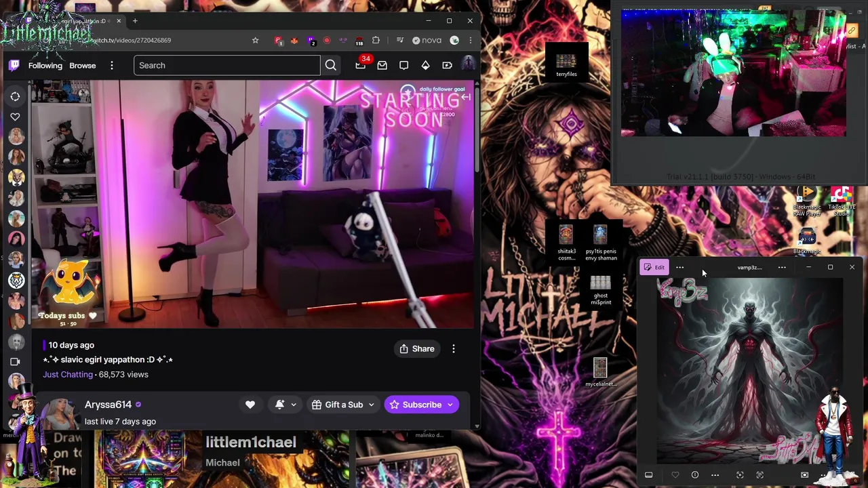Click the link icon in the top-right window
The height and width of the screenshot is (488, 868).
pyautogui.click(x=852, y=30)
